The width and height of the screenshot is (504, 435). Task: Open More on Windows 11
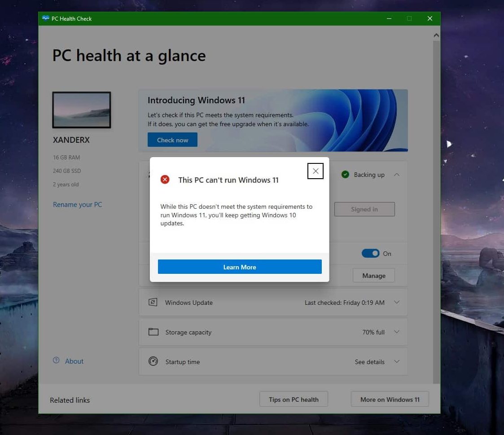[x=390, y=399]
